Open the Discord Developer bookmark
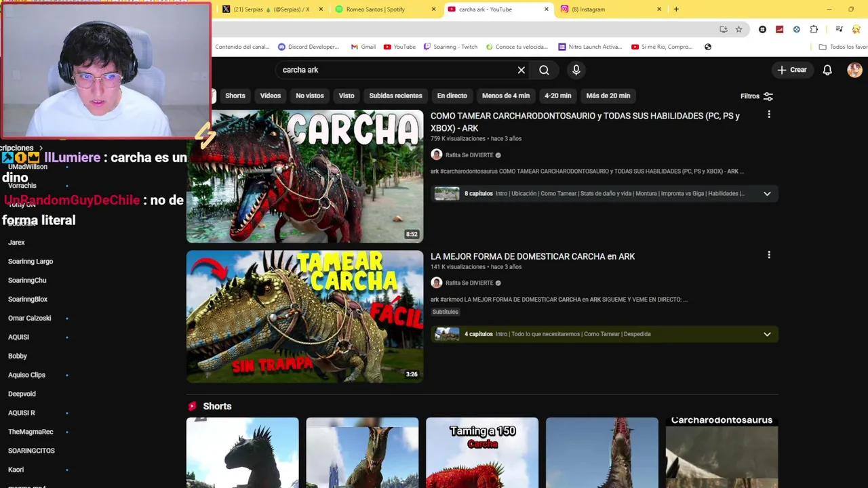The image size is (868, 488). [309, 47]
